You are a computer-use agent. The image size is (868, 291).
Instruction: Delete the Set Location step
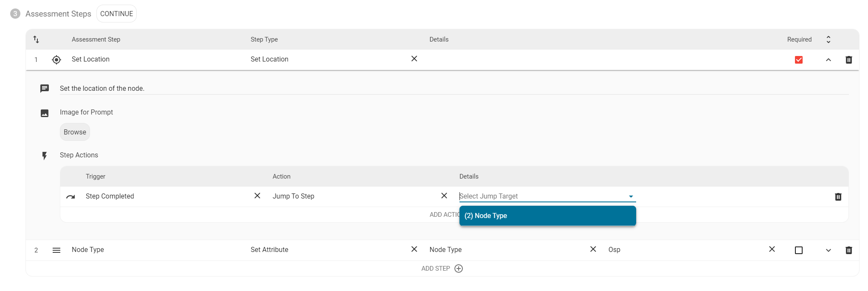pyautogui.click(x=848, y=60)
